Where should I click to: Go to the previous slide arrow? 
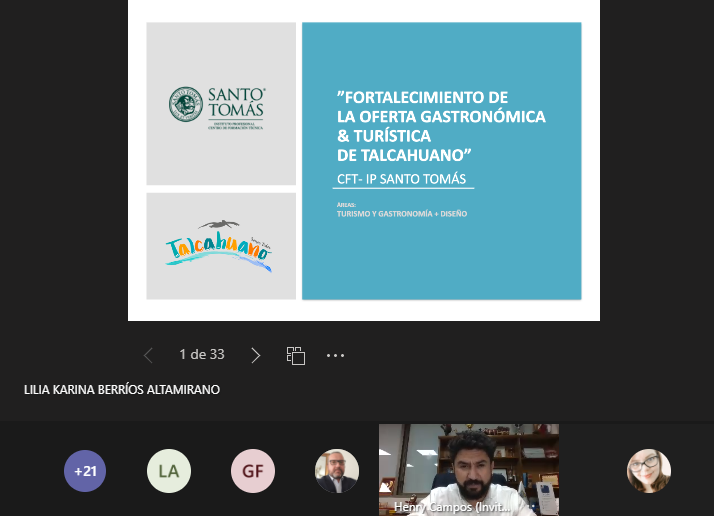click(x=149, y=355)
